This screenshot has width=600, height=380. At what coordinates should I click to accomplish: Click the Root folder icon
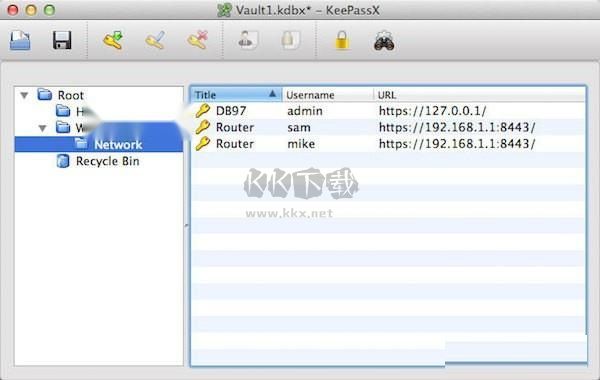(x=45, y=95)
